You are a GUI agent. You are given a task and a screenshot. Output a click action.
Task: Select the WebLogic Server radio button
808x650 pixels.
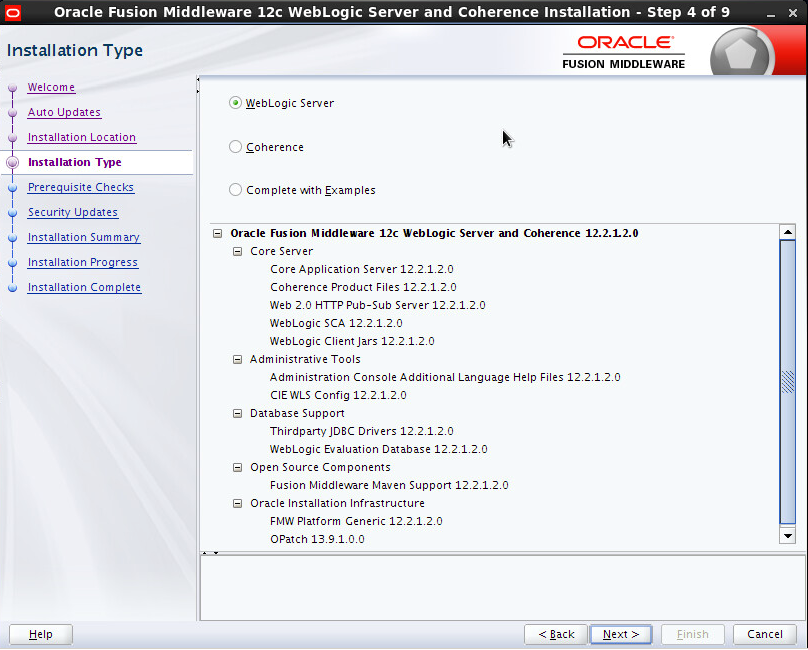click(x=235, y=103)
